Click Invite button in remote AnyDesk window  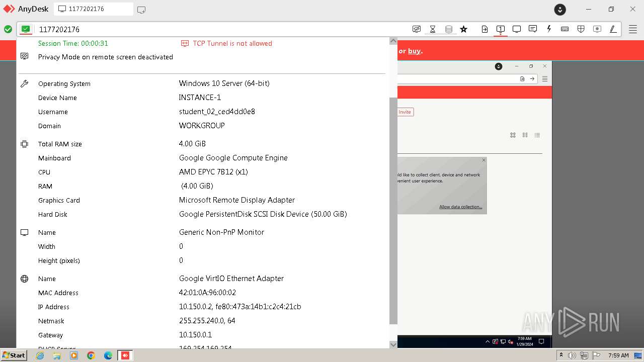[405, 112]
